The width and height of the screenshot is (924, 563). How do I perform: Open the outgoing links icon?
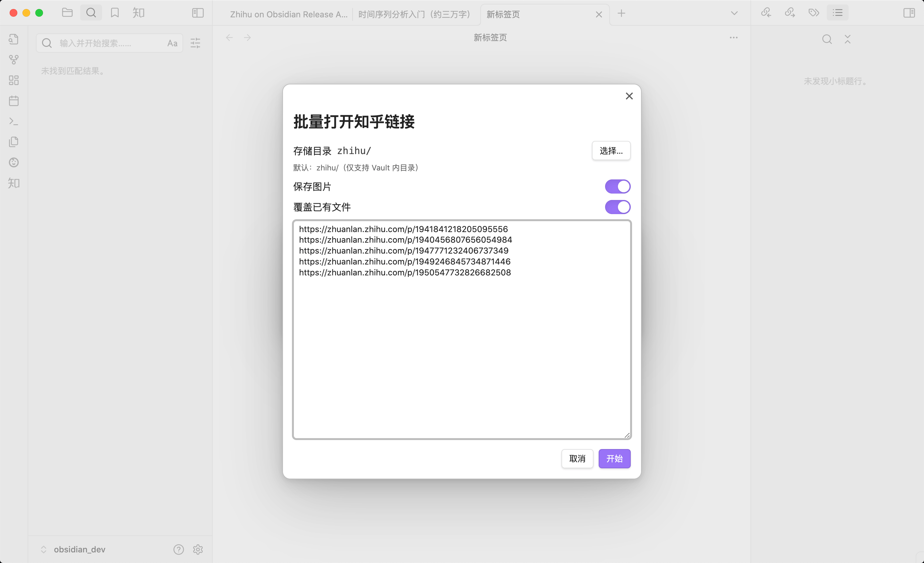(789, 13)
